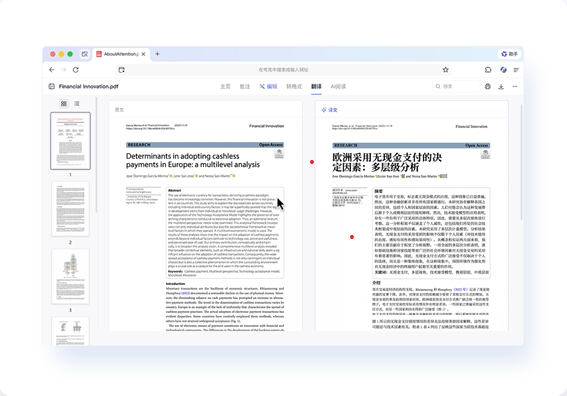Click the Abstract heading in the original document
This screenshot has width=567, height=396.
coord(175,190)
